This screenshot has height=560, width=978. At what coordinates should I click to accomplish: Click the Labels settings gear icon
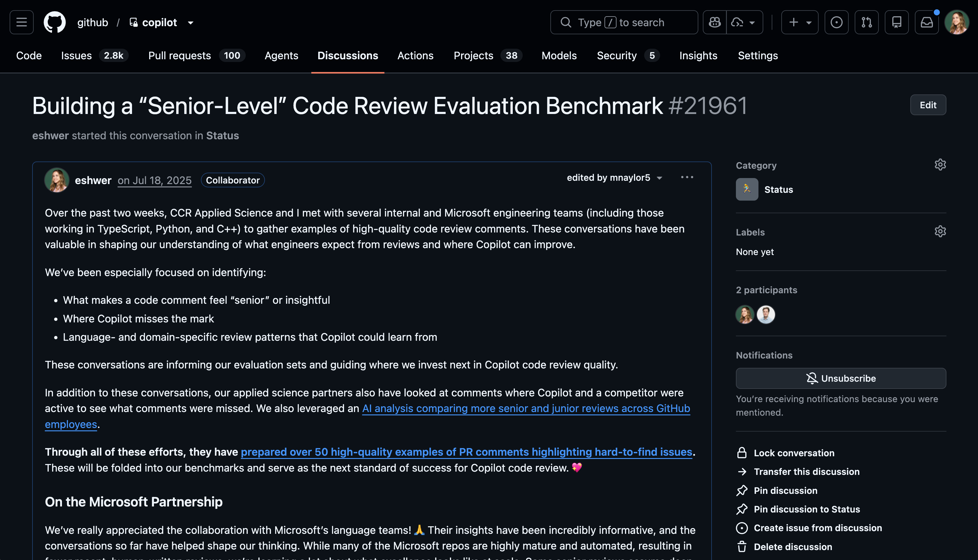click(940, 232)
